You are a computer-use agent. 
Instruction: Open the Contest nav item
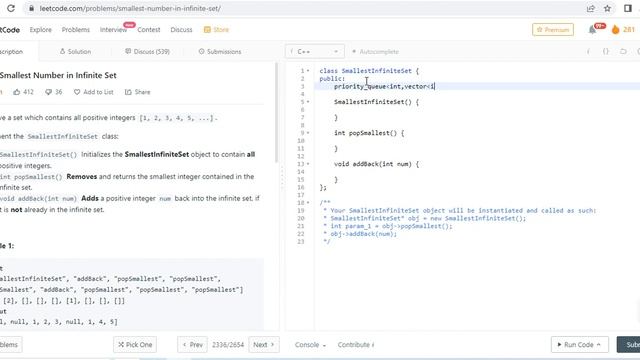pos(149,30)
